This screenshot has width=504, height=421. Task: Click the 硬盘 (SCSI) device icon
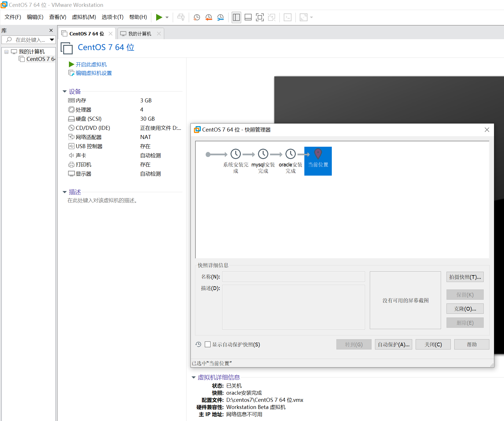(71, 119)
